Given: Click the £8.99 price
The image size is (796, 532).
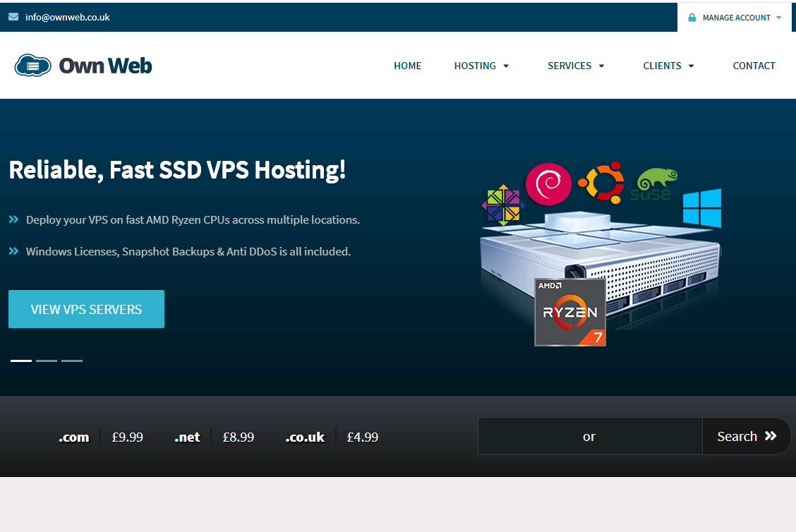Looking at the screenshot, I should point(238,437).
